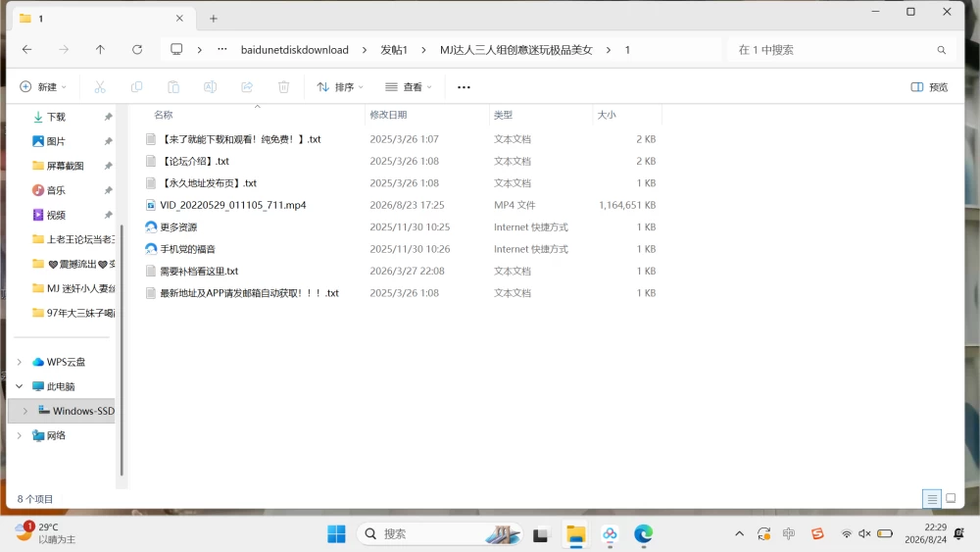Viewport: 980px width, 552px height.
Task: Sort by 修改日期 column header
Action: (388, 115)
